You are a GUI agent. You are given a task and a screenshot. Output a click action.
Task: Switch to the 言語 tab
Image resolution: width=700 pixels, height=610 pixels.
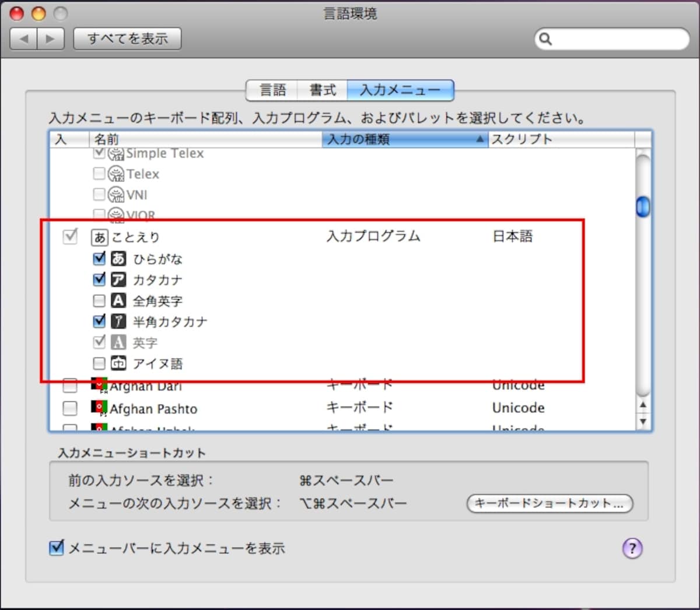click(x=272, y=90)
